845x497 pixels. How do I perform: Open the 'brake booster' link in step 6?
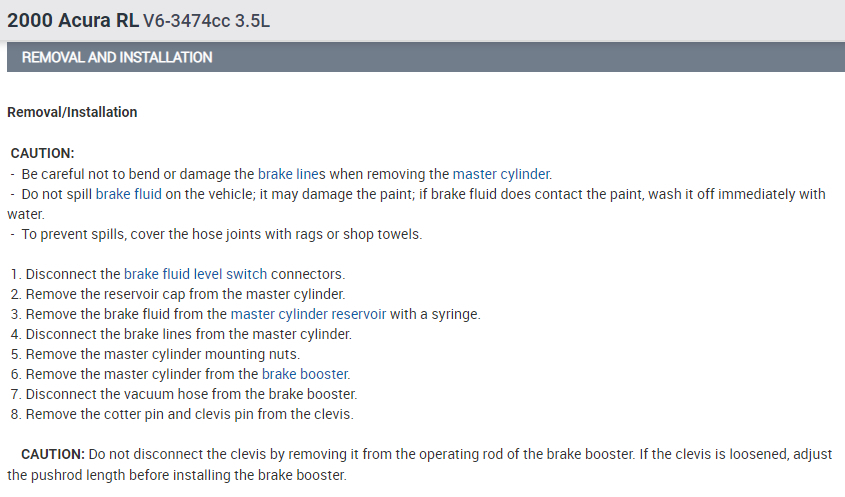pyautogui.click(x=305, y=374)
